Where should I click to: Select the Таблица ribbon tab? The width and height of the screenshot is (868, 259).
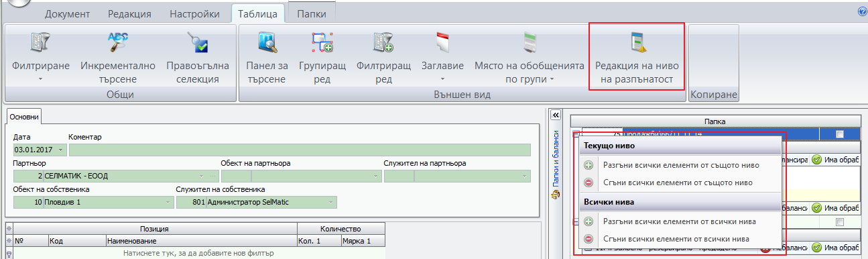pos(257,13)
